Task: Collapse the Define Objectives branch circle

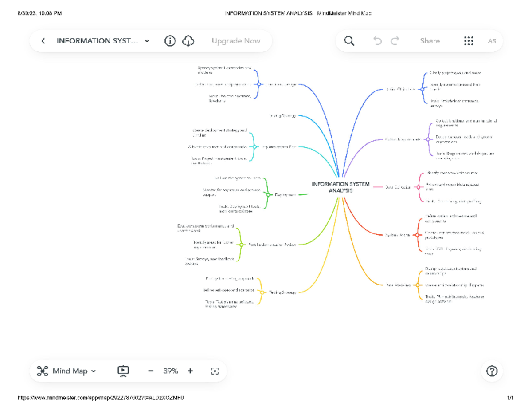Action: click(x=422, y=89)
